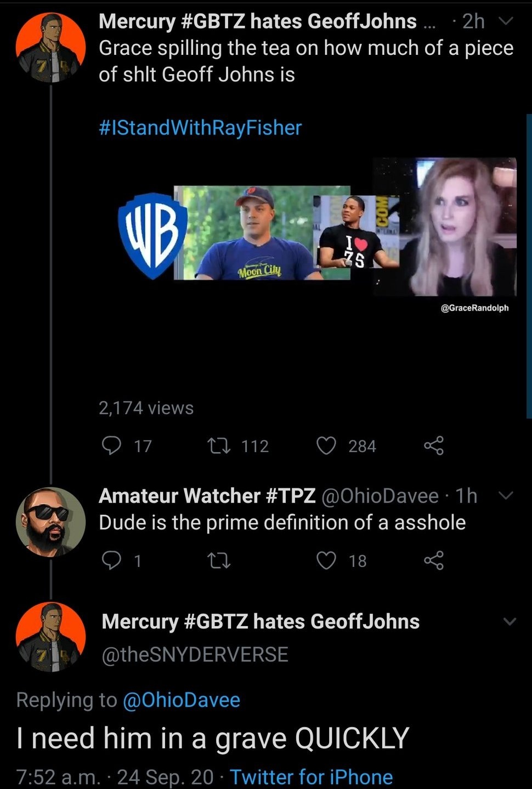Retweet Amateur Watcher's tweet
Viewport: 532px width, 789px height.
(218, 560)
